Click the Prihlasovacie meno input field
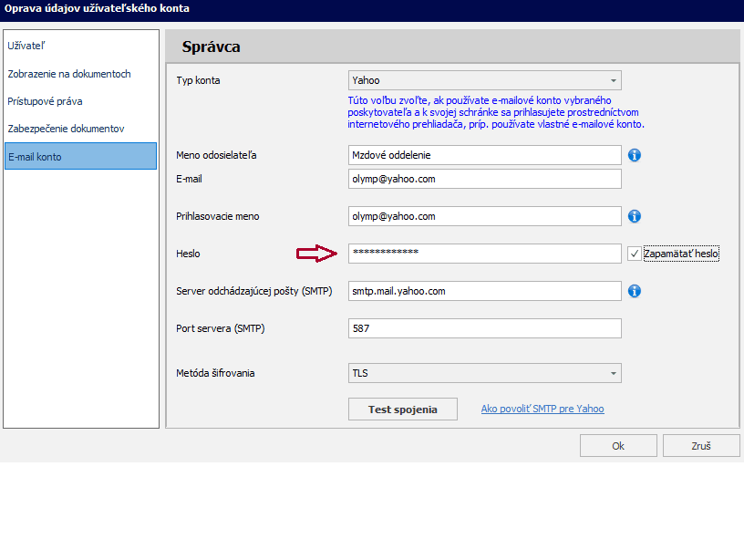The width and height of the screenshot is (744, 560). (484, 216)
